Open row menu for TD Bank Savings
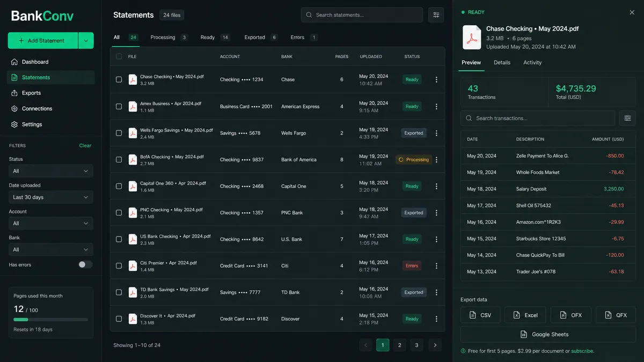This screenshot has width=644, height=362. click(x=436, y=292)
